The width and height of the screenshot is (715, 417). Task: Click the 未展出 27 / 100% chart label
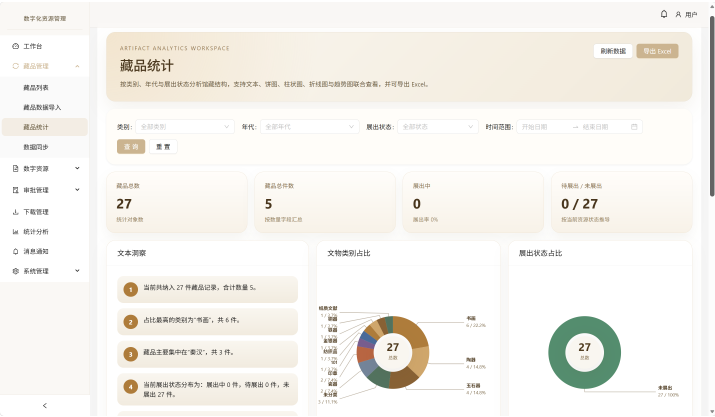click(668, 391)
